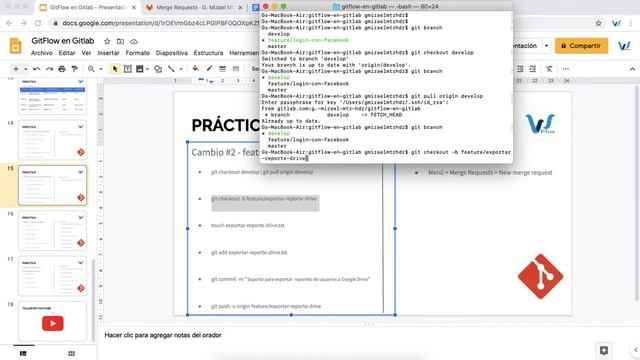
Task: Open the new slide layout dropdown arrow
Action: click(25, 69)
